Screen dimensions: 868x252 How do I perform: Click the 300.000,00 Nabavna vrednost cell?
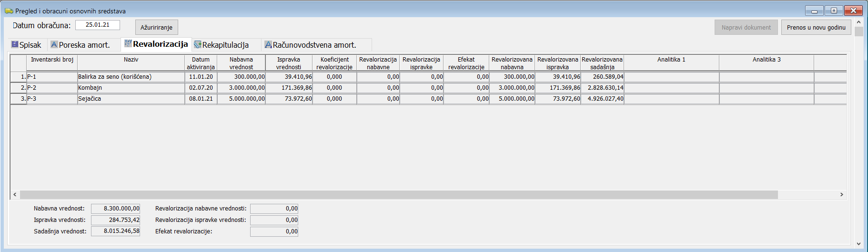[x=241, y=77]
